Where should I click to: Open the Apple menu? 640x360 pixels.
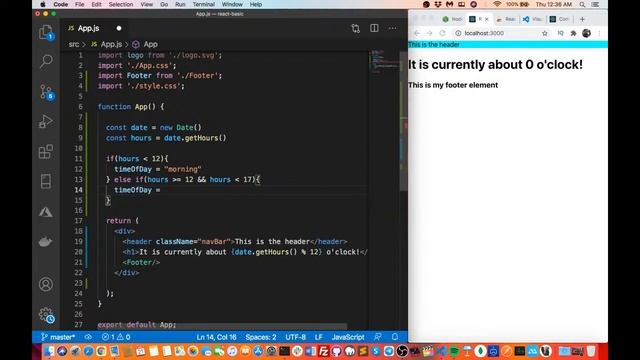[42, 4]
